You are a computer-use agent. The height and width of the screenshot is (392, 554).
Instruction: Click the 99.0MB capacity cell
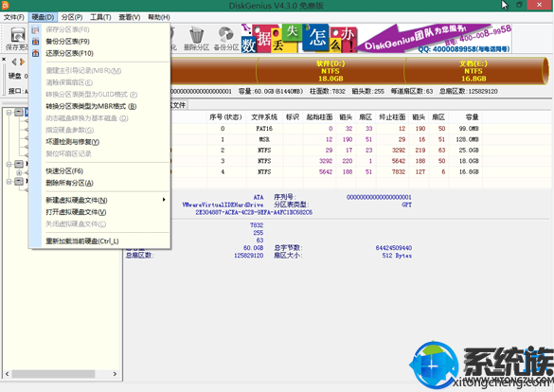469,129
